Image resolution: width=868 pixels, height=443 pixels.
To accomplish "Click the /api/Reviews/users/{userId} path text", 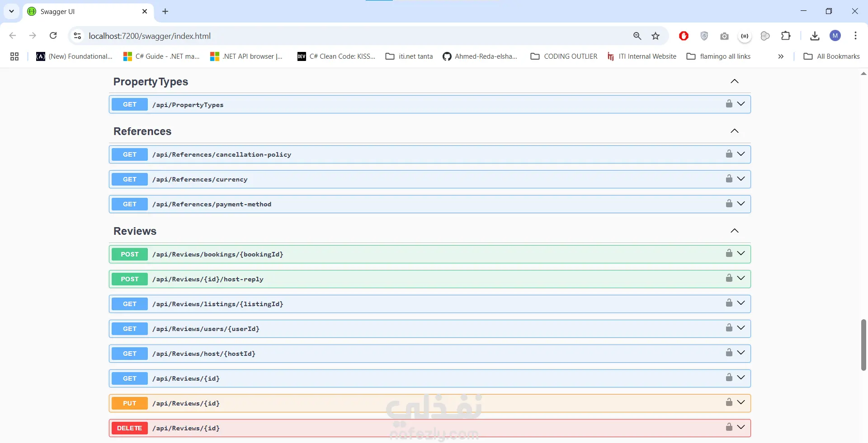I will pyautogui.click(x=206, y=329).
